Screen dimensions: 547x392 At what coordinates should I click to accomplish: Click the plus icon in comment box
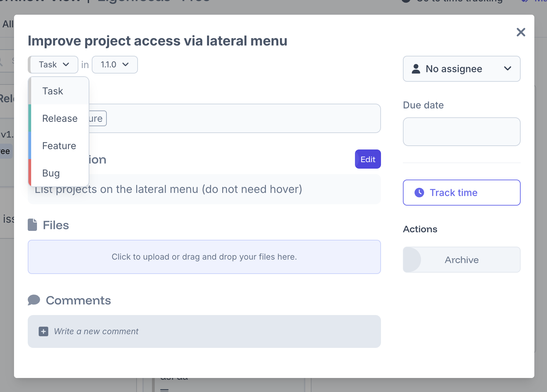(43, 331)
